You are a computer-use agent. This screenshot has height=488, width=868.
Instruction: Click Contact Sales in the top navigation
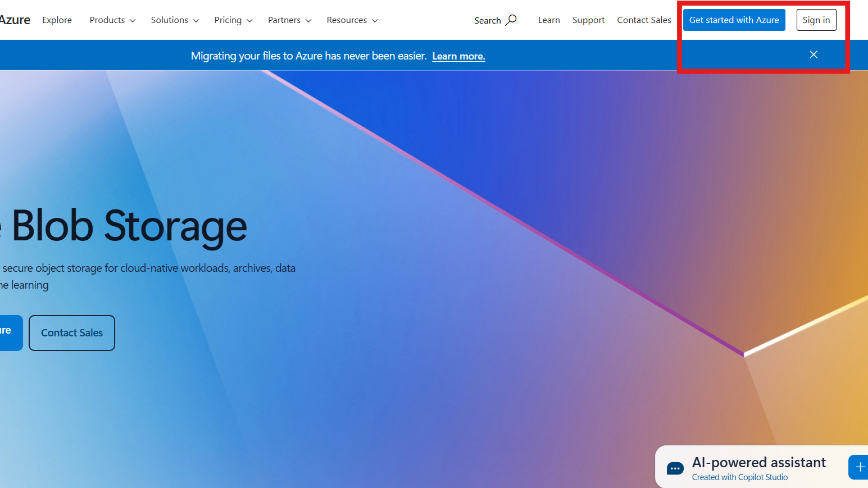tap(644, 20)
